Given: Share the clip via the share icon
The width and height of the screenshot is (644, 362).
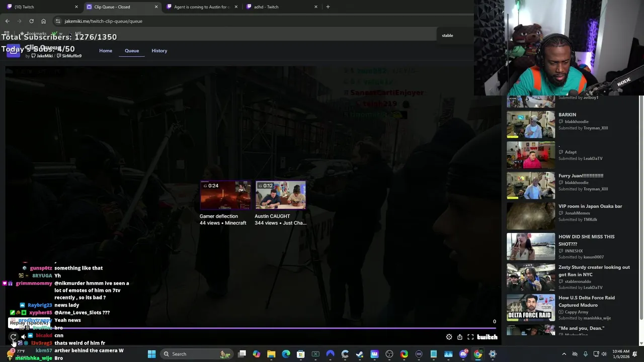Looking at the screenshot, I should 459,337.
